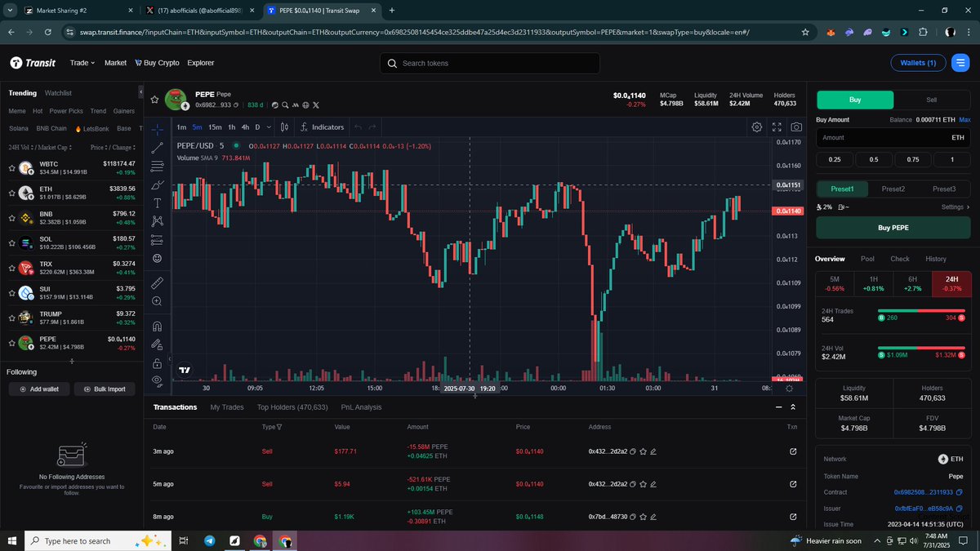The image size is (980, 551).
Task: Switch to the Watchlist tab
Action: click(x=58, y=93)
